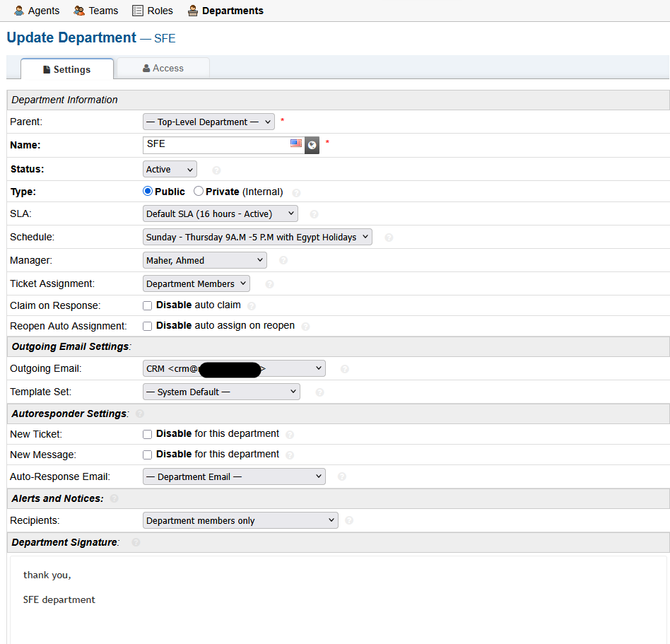Click the flag icon inside Name field
Image resolution: width=670 pixels, height=644 pixels.
point(296,144)
